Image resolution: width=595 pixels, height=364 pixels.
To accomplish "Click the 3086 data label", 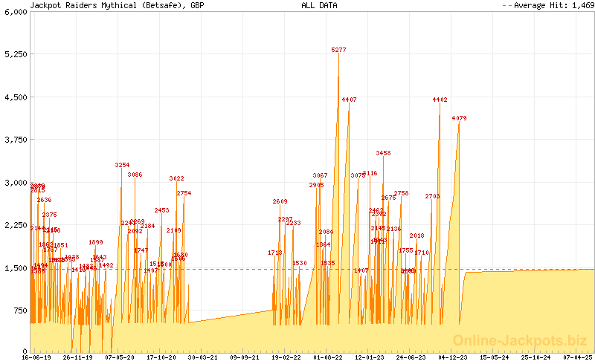I will 135,175.
